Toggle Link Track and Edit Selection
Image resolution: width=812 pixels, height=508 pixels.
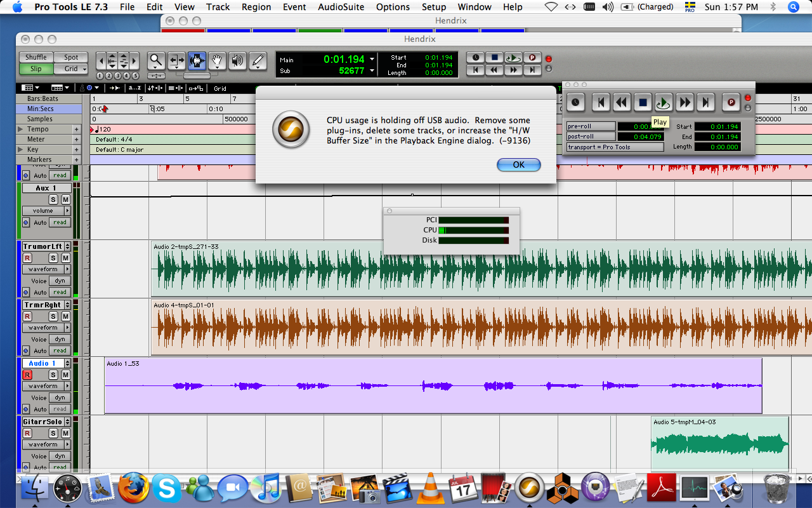click(x=176, y=88)
